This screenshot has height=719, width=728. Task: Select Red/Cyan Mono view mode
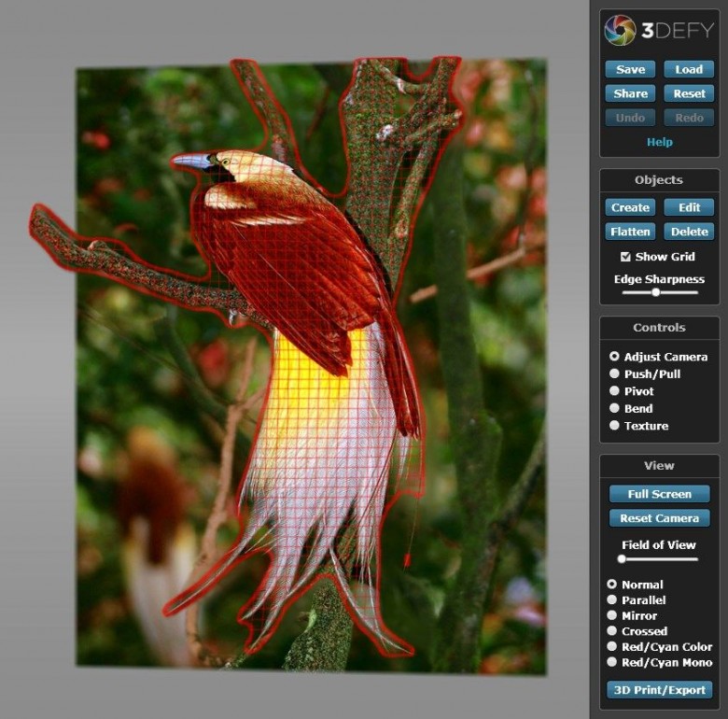(x=612, y=662)
